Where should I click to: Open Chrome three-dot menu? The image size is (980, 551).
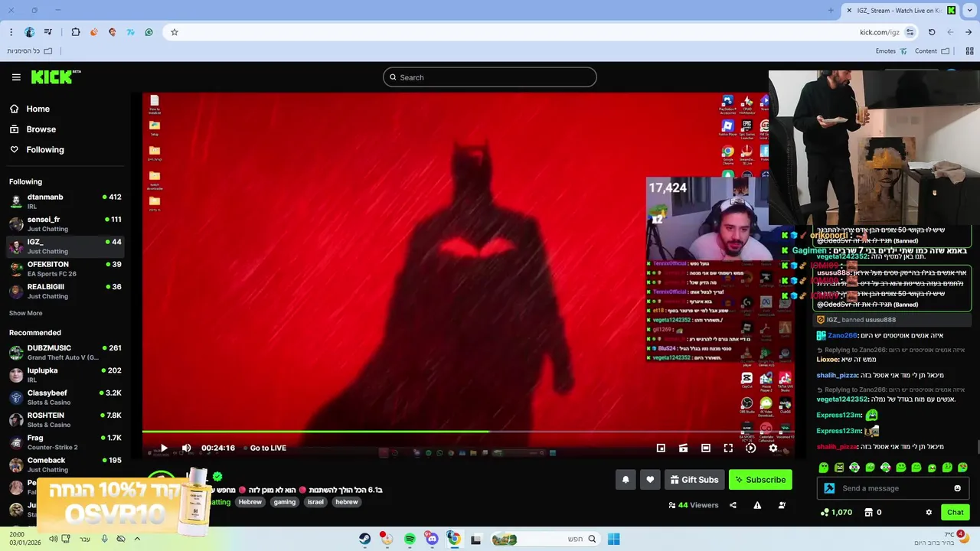[11, 32]
